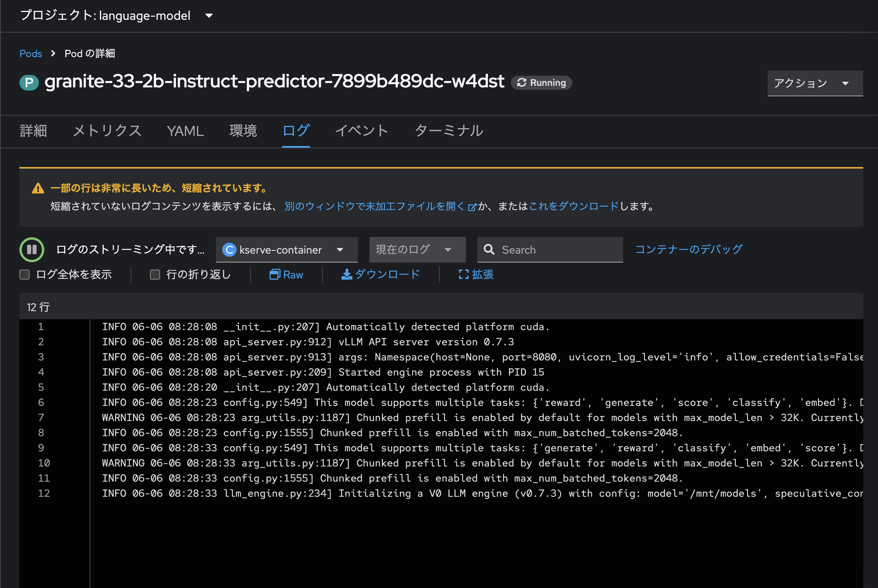Image resolution: width=878 pixels, height=588 pixels.
Task: Click the Pods breadcrumb link
Action: (x=31, y=54)
